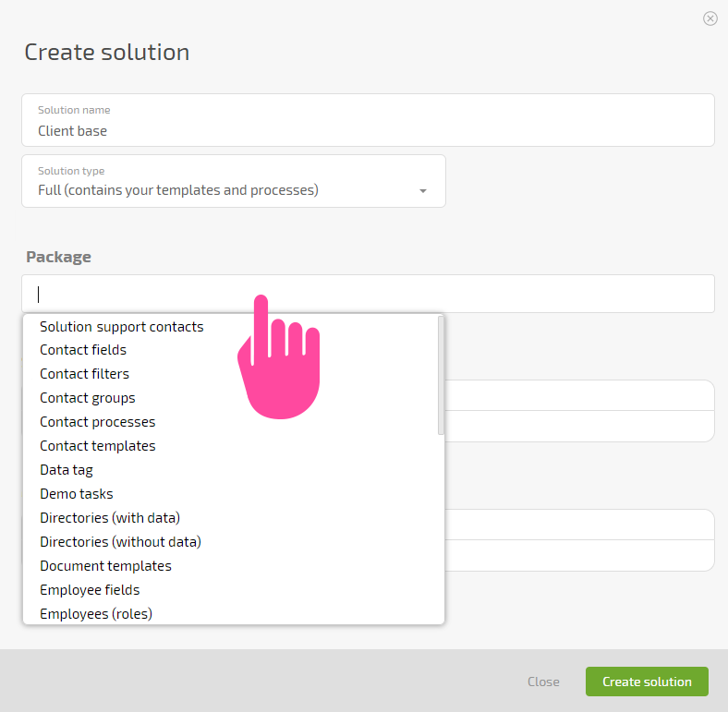This screenshot has width=728, height=712.
Task: Choose Contact processes option
Action: click(x=98, y=422)
